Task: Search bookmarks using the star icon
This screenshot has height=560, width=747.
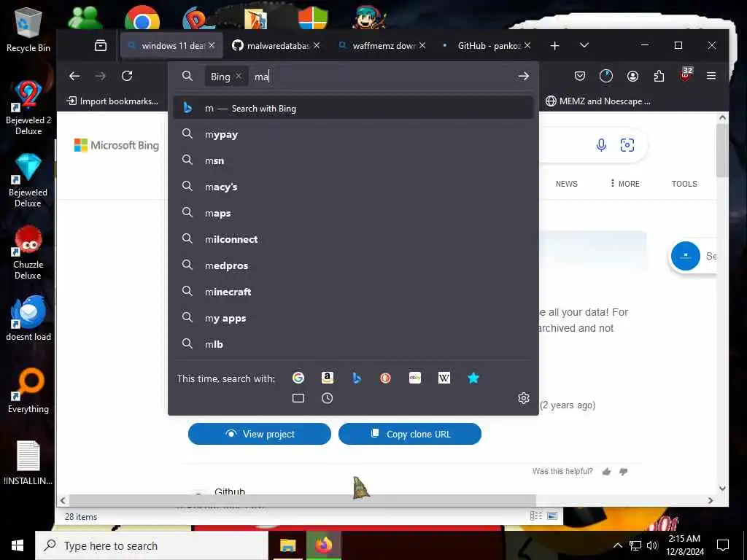Action: [473, 378]
